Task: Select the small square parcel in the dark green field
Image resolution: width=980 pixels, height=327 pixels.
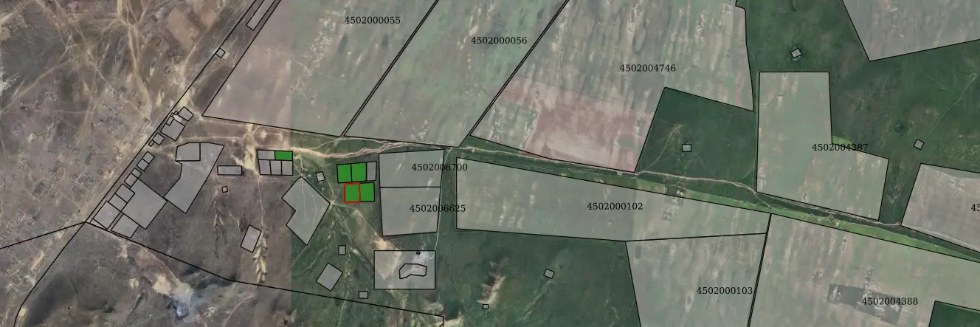Action: 686,148
